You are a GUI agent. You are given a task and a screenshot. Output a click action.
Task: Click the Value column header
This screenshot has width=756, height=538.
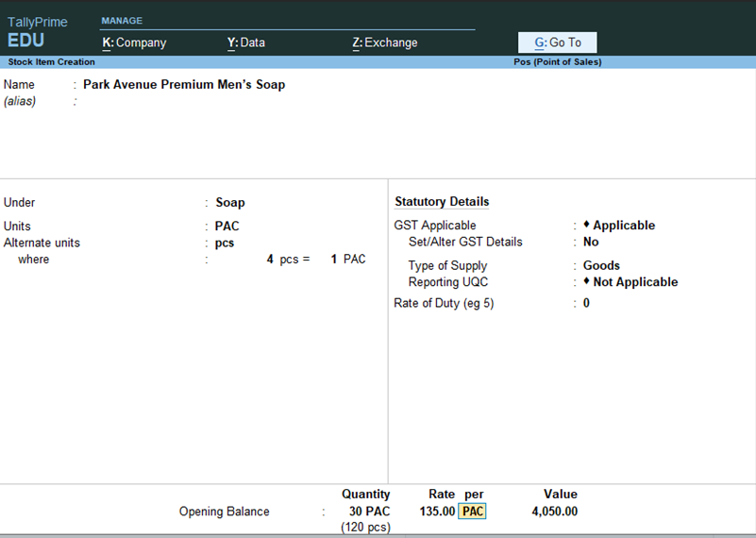561,495
